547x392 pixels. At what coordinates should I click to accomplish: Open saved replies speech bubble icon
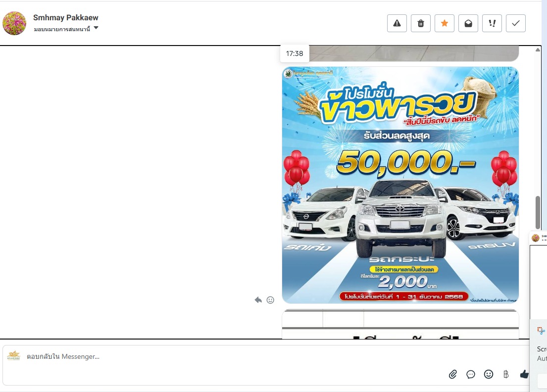[471, 374]
